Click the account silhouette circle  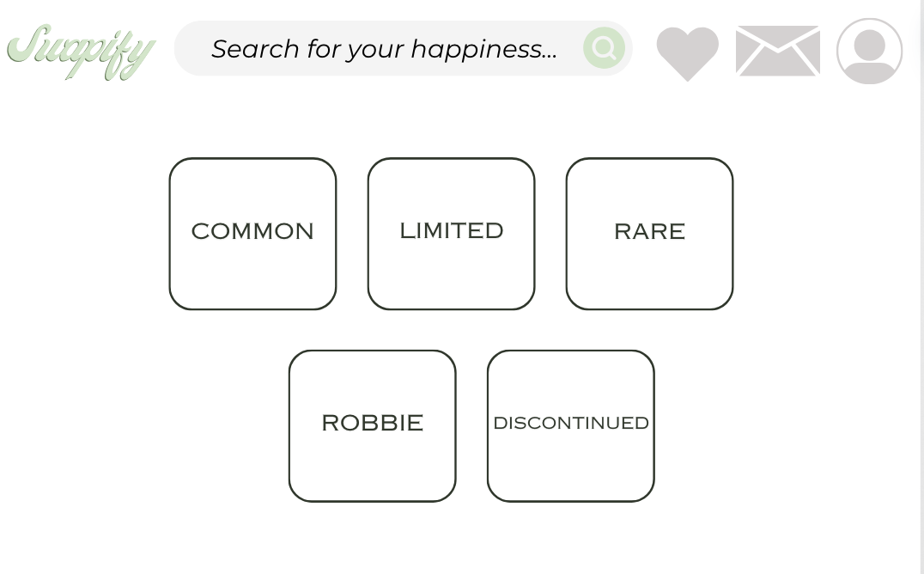(x=869, y=51)
